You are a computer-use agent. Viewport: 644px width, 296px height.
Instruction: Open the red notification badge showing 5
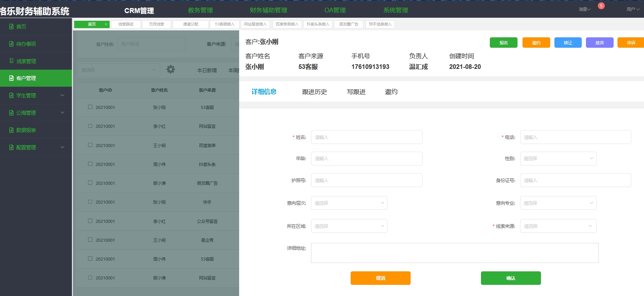[x=601, y=6]
